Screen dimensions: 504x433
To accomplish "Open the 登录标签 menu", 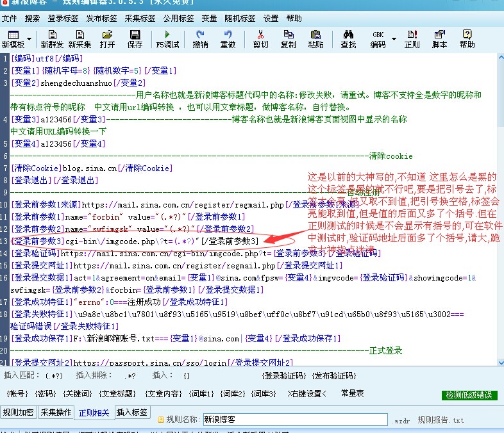I will coord(62,19).
